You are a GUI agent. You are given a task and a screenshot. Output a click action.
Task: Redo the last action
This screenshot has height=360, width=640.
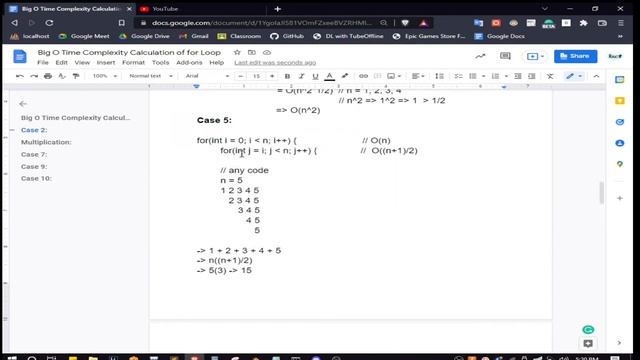[34, 76]
